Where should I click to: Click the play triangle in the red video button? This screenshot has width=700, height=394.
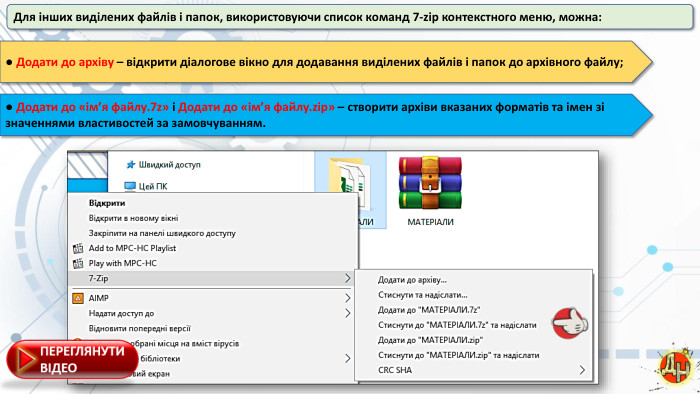coord(26,359)
